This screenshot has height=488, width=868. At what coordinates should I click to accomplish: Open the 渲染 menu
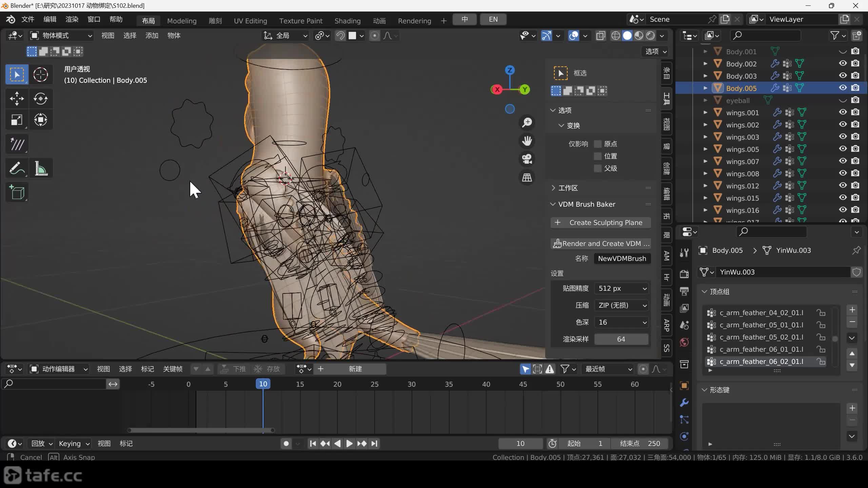pyautogui.click(x=72, y=19)
